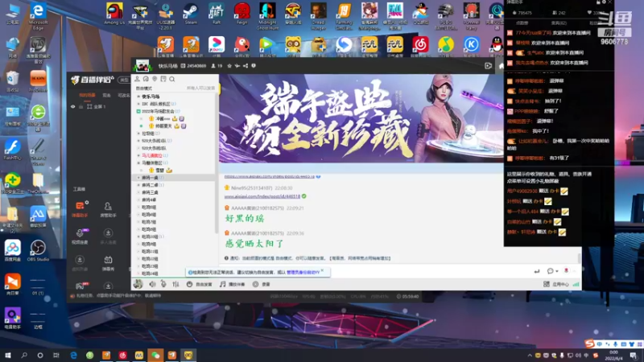Viewport: 644px width, 362px height.
Task: Toggle visibility eye for 全屏 1 source
Action: [x=73, y=107]
